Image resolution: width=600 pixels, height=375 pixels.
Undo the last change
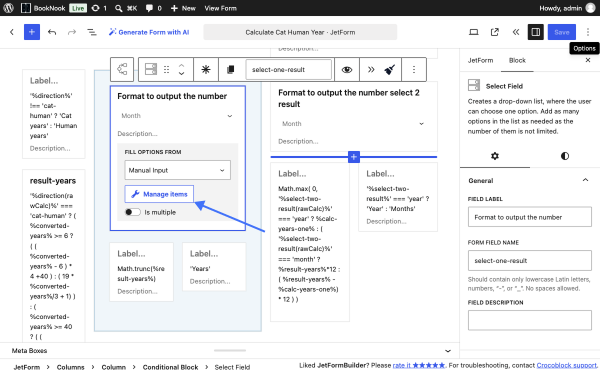tap(52, 32)
